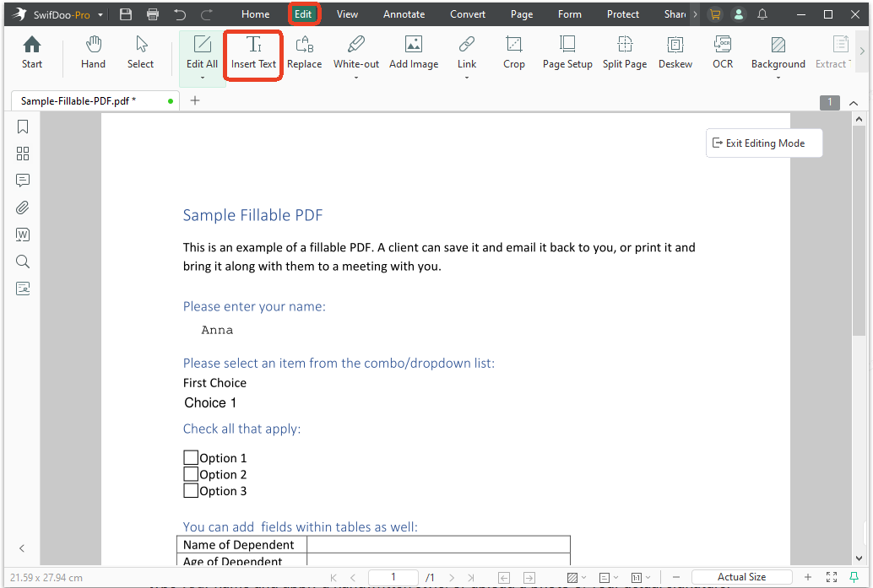Open the Replace tool
873x588 pixels.
(x=305, y=52)
